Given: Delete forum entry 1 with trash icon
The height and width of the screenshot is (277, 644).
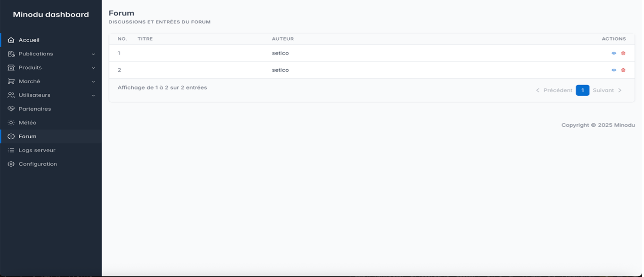Looking at the screenshot, I should 623,53.
